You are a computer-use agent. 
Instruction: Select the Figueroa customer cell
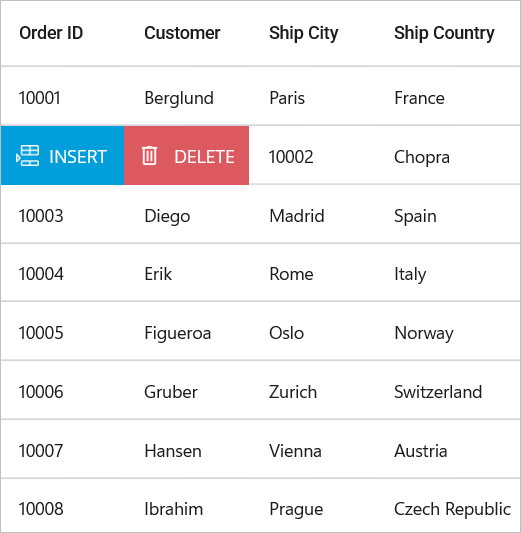click(187, 331)
